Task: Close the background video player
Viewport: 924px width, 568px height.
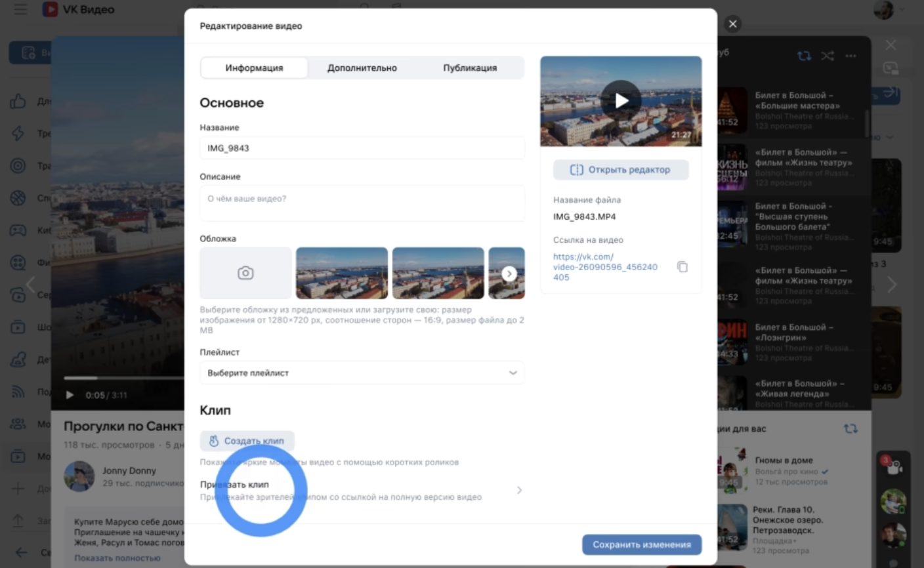Action: coord(891,45)
